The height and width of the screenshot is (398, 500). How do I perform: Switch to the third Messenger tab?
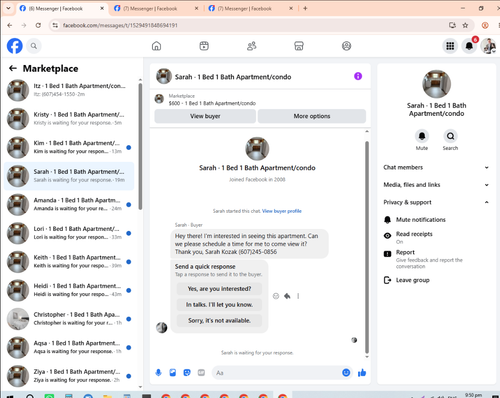click(250, 9)
